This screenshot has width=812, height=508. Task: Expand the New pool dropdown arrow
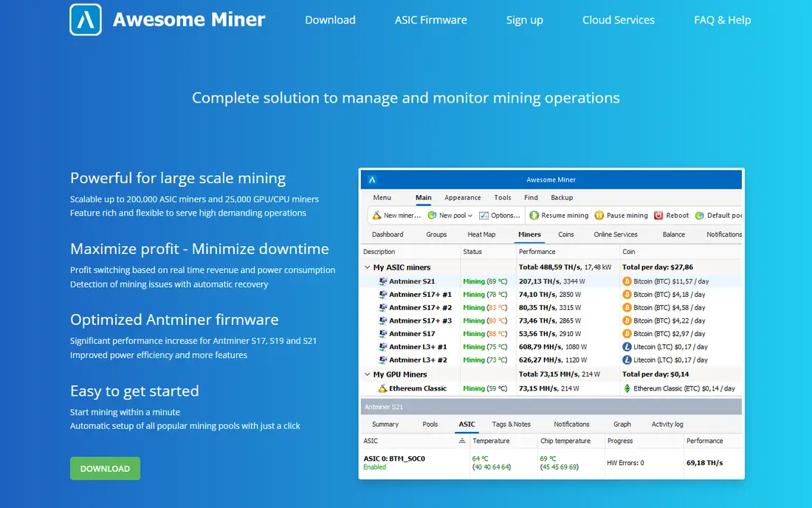tap(470, 216)
